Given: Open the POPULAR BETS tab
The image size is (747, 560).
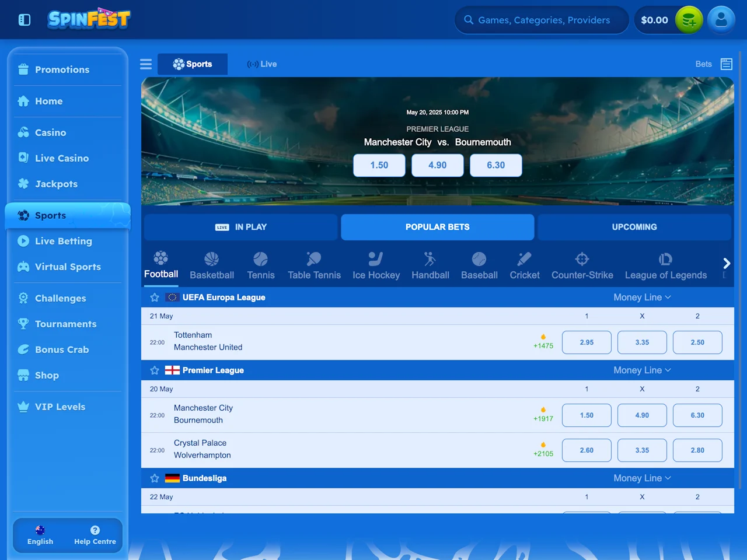Looking at the screenshot, I should click(438, 227).
